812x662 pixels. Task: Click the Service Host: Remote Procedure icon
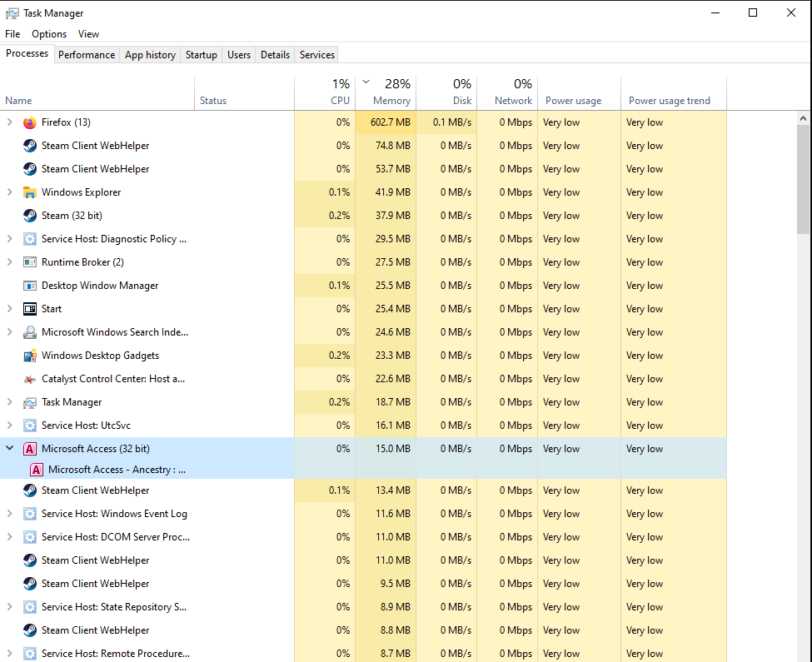(29, 654)
